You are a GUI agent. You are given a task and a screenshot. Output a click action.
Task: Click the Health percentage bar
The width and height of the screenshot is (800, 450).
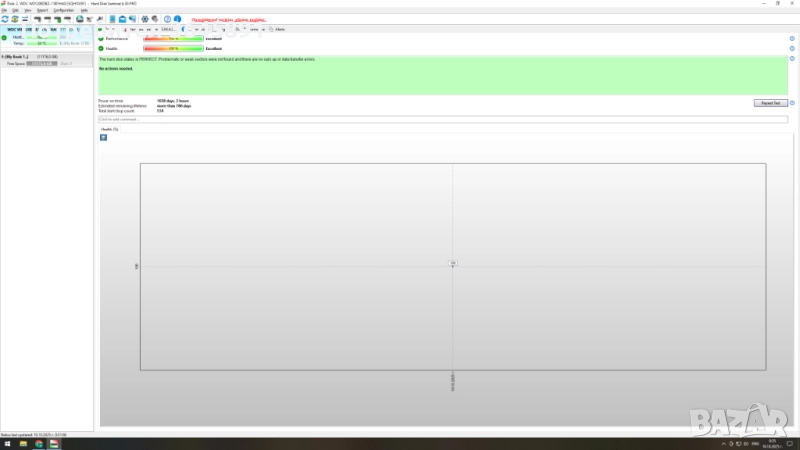click(173, 48)
